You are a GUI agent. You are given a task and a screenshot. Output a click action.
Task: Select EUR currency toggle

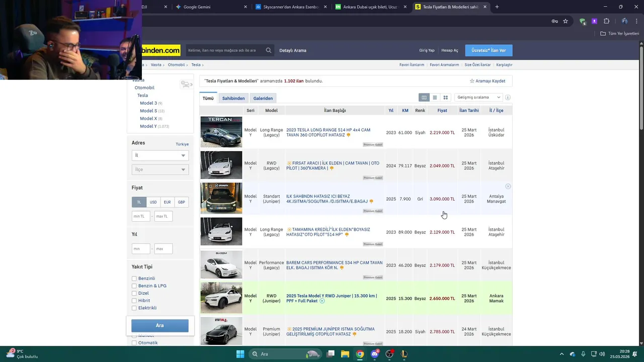167,202
